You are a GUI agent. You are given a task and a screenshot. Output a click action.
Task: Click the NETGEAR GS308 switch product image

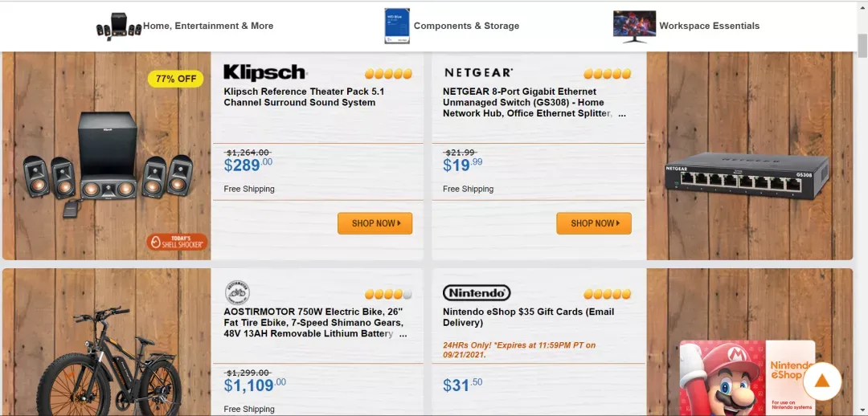[x=746, y=175]
